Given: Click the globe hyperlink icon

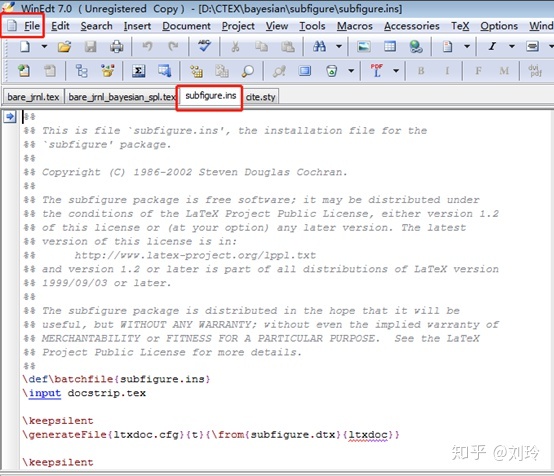Looking at the screenshot, I should (x=416, y=46).
